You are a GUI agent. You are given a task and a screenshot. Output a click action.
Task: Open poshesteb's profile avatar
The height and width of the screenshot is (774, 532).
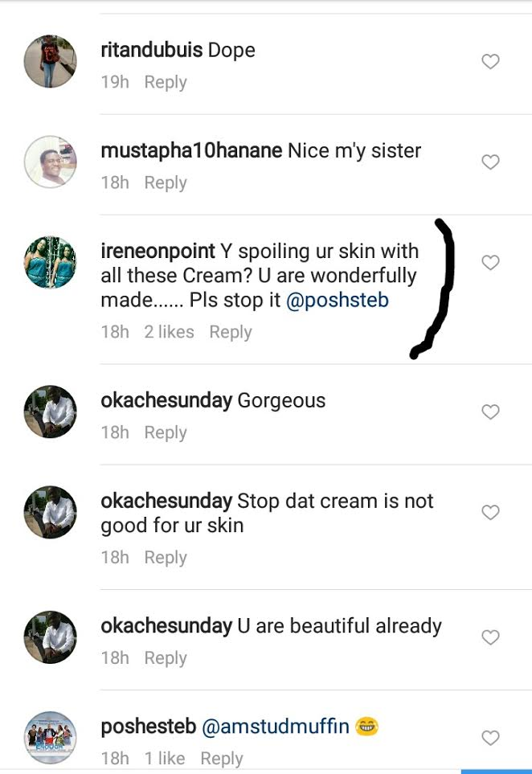coord(50,737)
